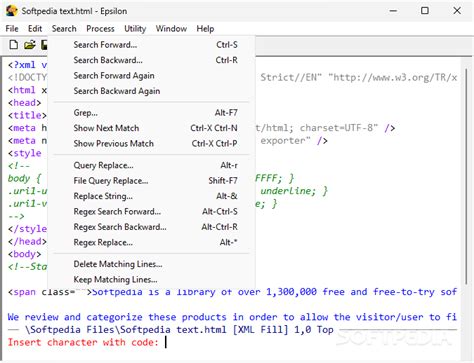The height and width of the screenshot is (363, 474).
Task: Click the '<body>' tag line
Action: point(25,254)
